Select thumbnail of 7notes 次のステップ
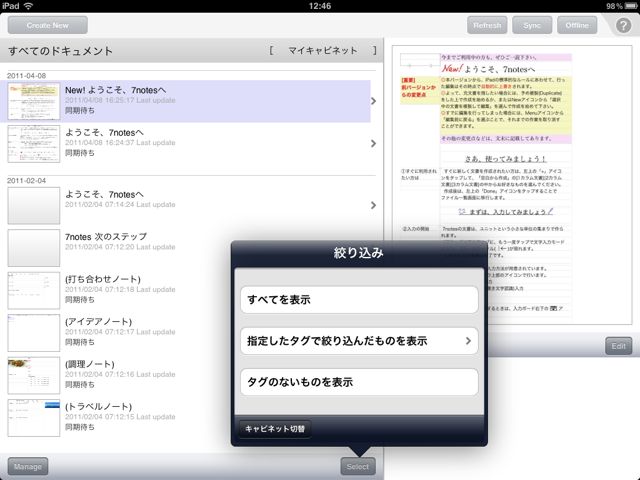This screenshot has width=640, height=480. tap(34, 248)
